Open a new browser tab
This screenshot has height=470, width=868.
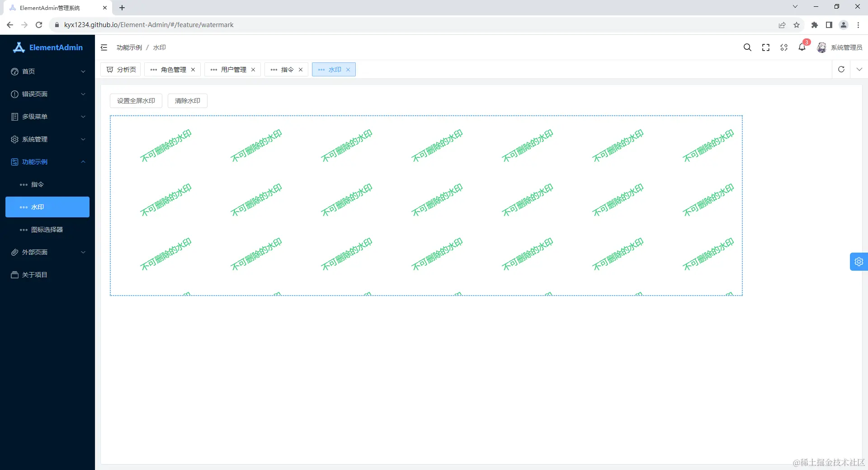[122, 8]
